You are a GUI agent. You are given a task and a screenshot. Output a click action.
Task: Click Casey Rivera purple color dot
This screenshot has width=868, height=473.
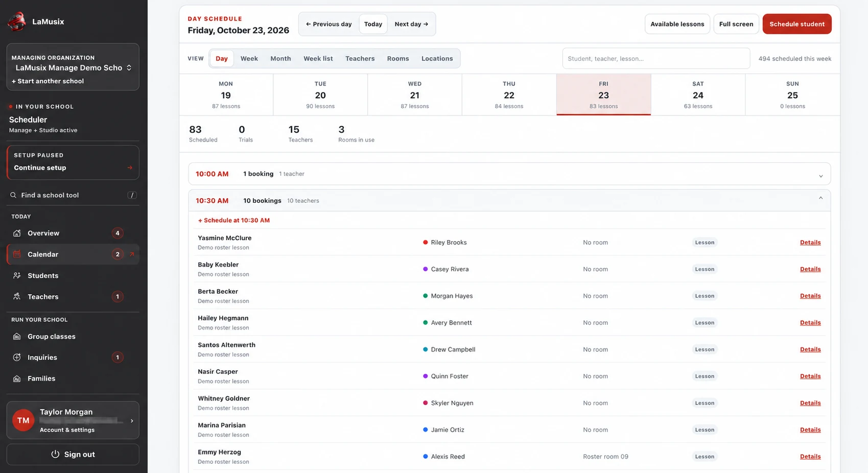coord(425,269)
